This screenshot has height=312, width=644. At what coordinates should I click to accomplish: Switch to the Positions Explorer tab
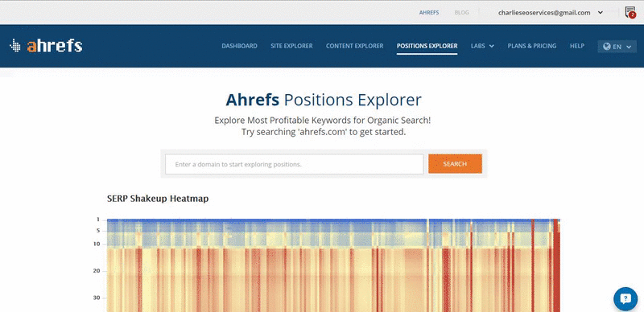pos(427,46)
